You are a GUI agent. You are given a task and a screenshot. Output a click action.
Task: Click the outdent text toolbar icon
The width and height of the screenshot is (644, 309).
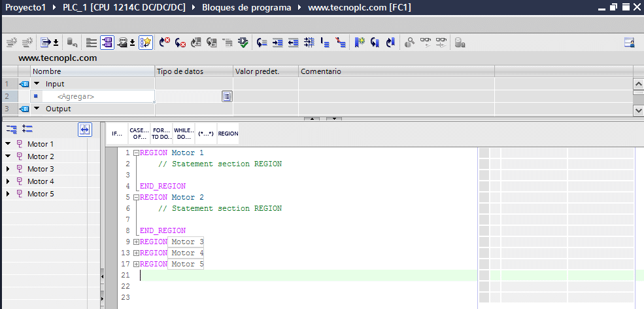pos(294,43)
